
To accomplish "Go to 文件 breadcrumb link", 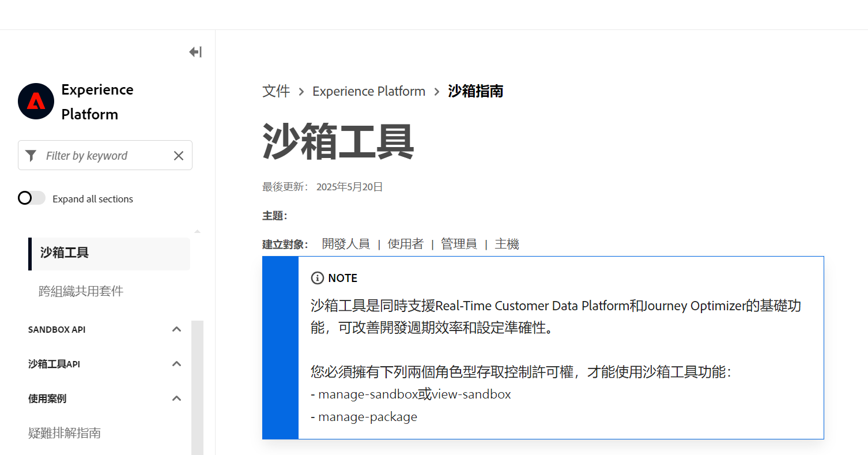I will 276,91.
